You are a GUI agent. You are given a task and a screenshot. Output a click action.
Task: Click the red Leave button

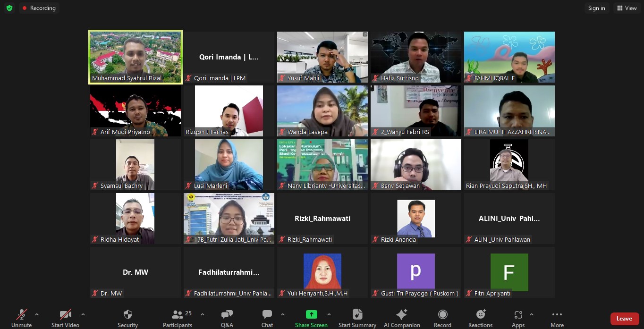coord(624,319)
